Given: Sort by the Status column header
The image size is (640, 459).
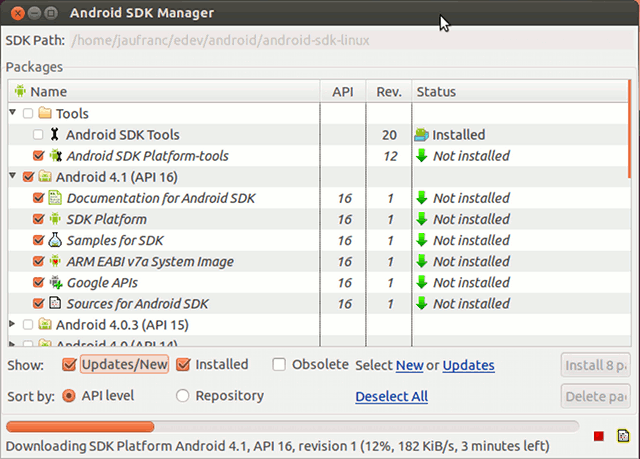Looking at the screenshot, I should (x=520, y=91).
